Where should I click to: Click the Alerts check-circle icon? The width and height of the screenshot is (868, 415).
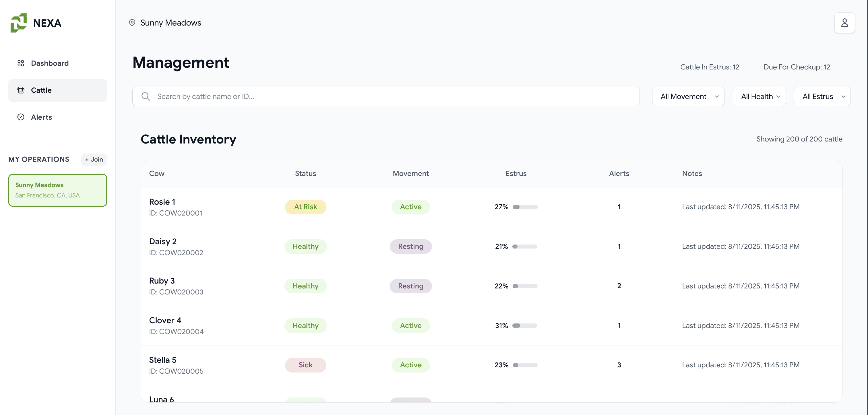point(21,117)
